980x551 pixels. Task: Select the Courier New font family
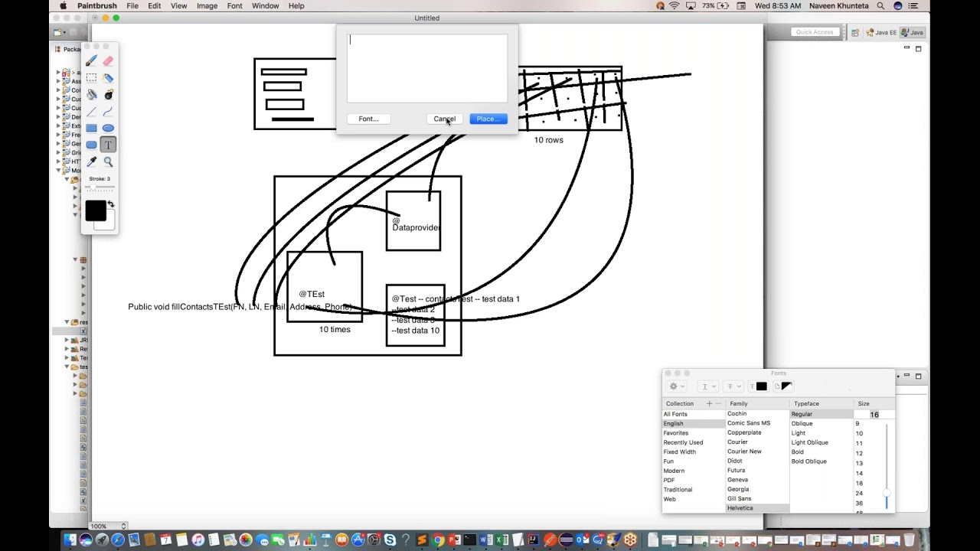tap(757, 452)
